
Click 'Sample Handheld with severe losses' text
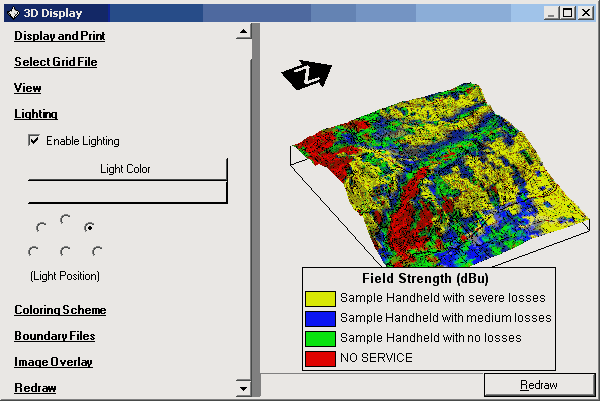click(x=443, y=298)
